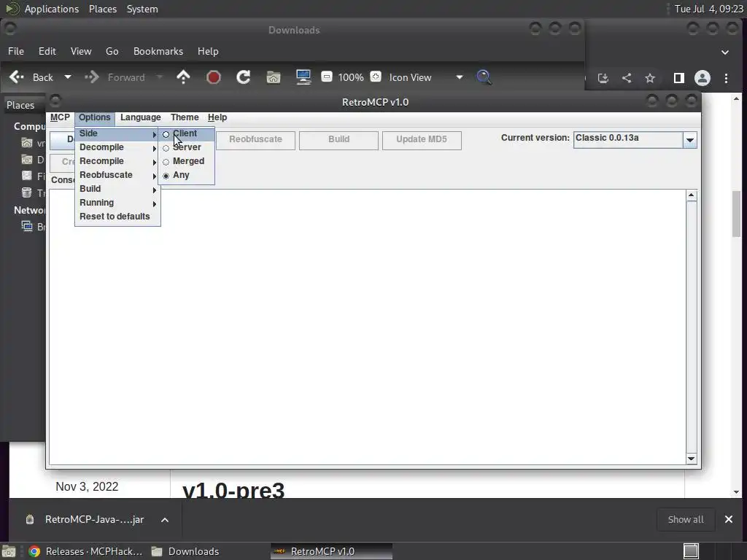
Task: Select the Any side radio option
Action: 186,175
